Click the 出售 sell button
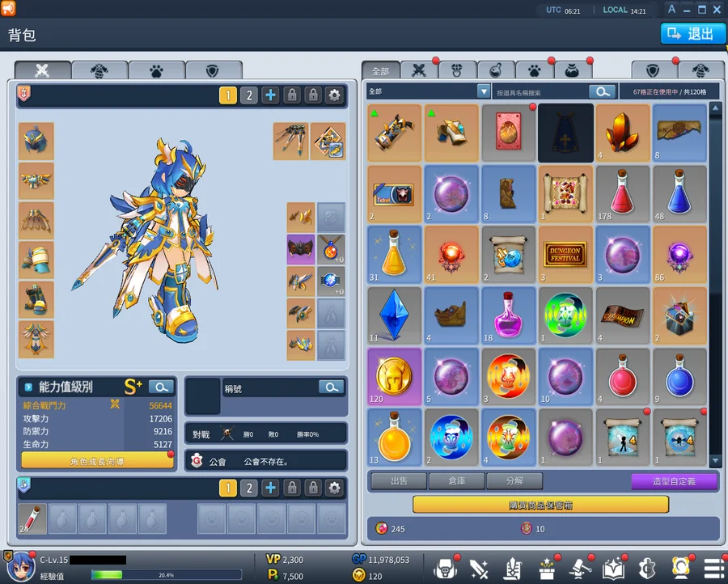 point(400,481)
